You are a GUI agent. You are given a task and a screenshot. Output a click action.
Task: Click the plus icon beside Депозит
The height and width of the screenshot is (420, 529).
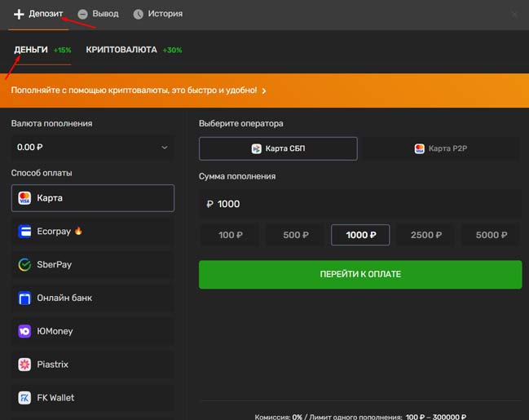[x=19, y=14]
